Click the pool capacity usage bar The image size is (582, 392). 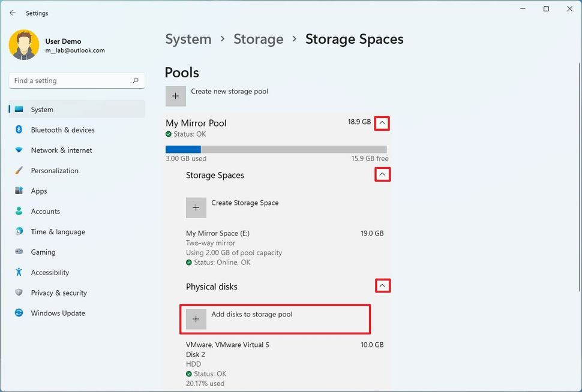276,147
